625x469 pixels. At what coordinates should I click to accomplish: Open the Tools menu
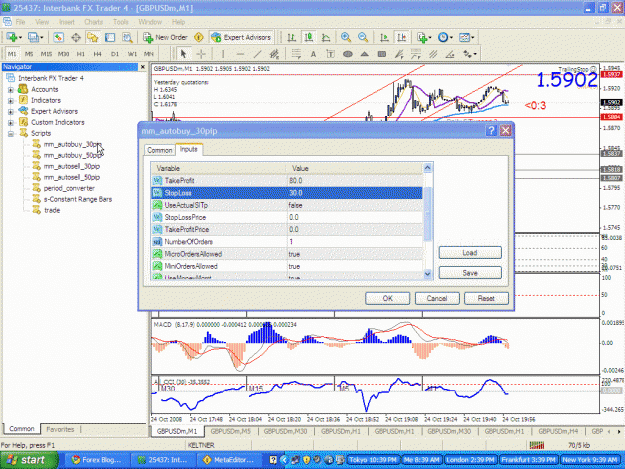(120, 22)
